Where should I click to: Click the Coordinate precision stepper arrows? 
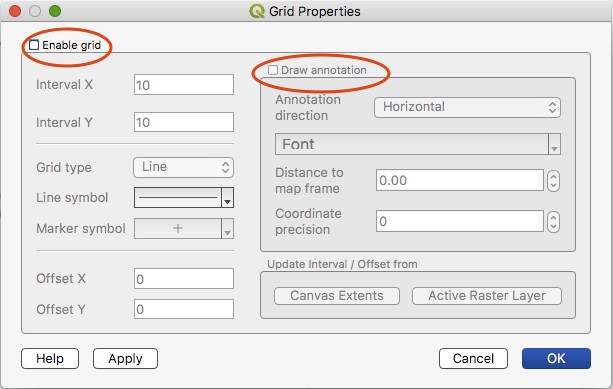553,222
